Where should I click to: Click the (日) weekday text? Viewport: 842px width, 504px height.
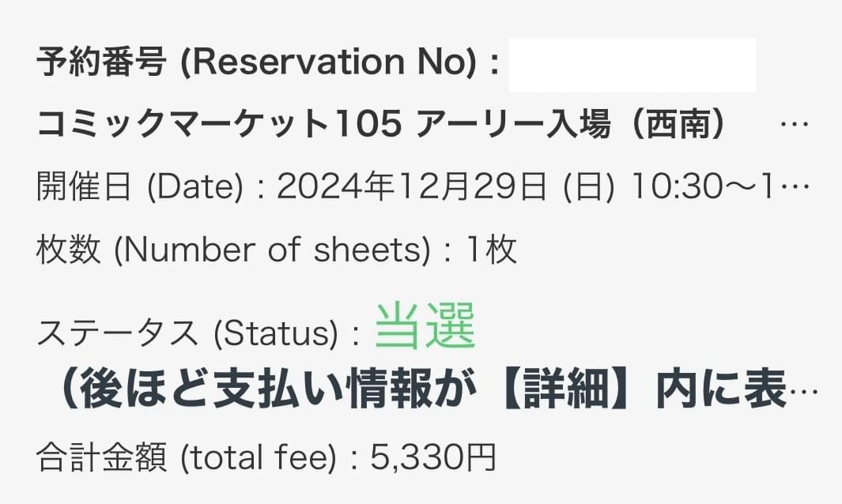point(588,186)
